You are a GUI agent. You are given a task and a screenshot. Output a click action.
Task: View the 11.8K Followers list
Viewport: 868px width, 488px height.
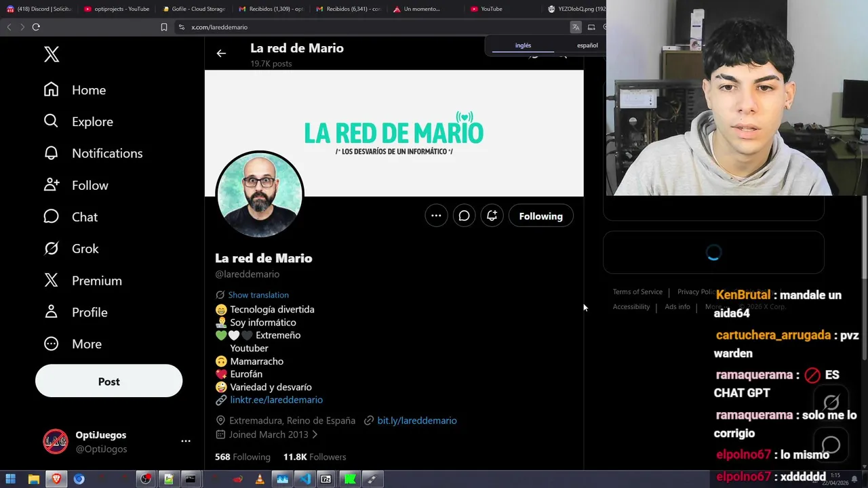[x=315, y=457]
